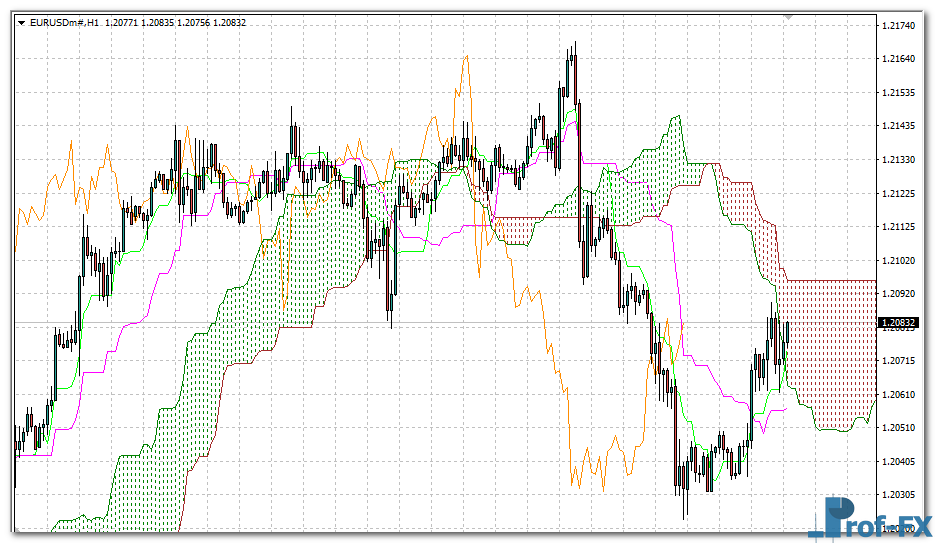Click the 1.21535 price axis label
This screenshot has height=543, width=935.
901,93
